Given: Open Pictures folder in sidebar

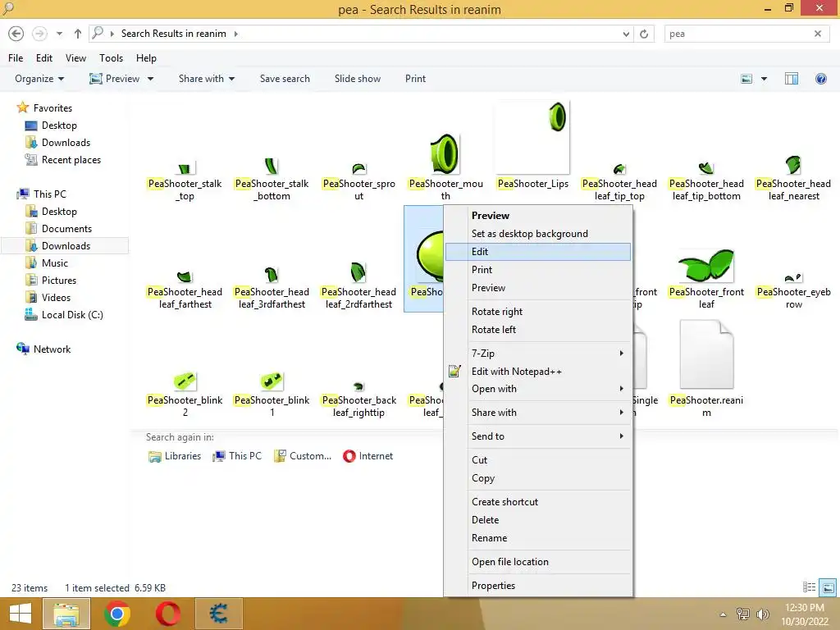Looking at the screenshot, I should pos(59,281).
